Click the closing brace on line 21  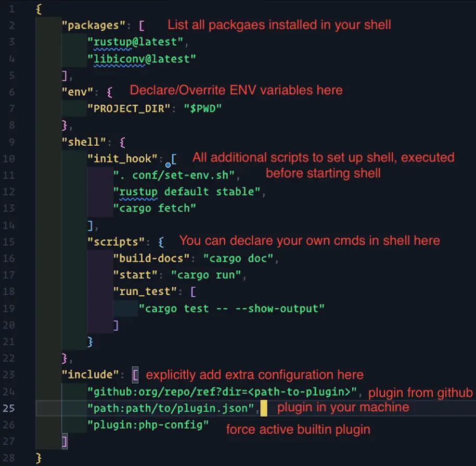(90, 342)
